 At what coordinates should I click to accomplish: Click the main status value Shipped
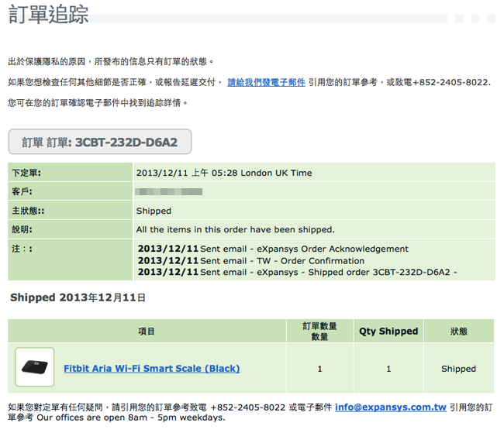[x=154, y=211]
